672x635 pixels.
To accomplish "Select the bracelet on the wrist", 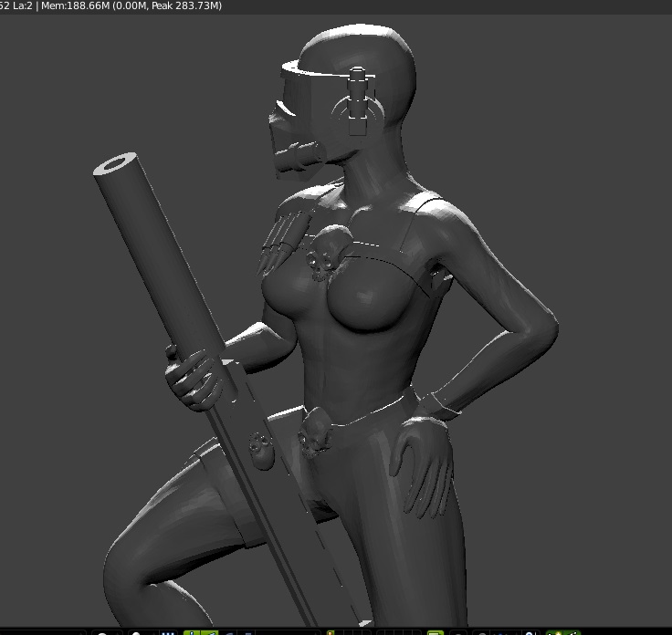I will [436, 402].
